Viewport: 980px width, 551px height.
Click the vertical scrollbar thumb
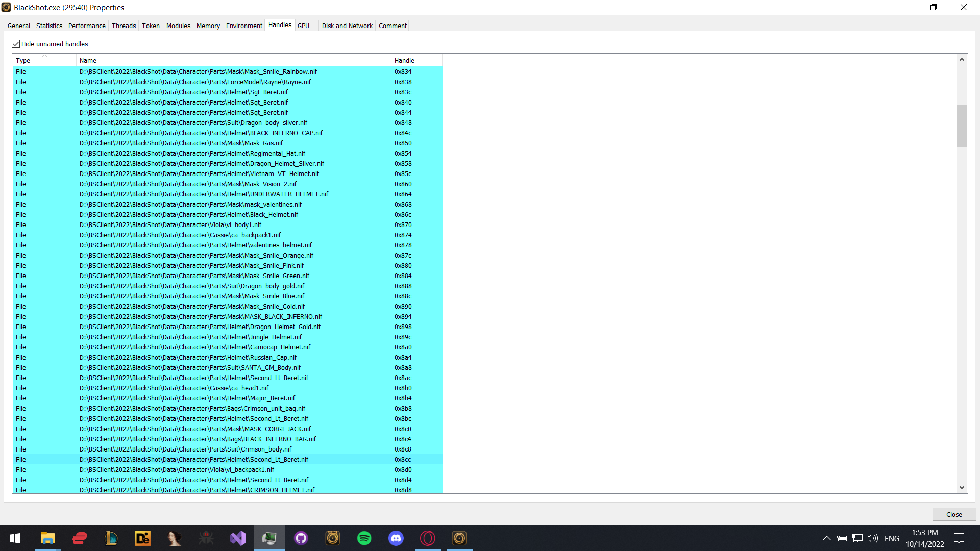point(962,126)
